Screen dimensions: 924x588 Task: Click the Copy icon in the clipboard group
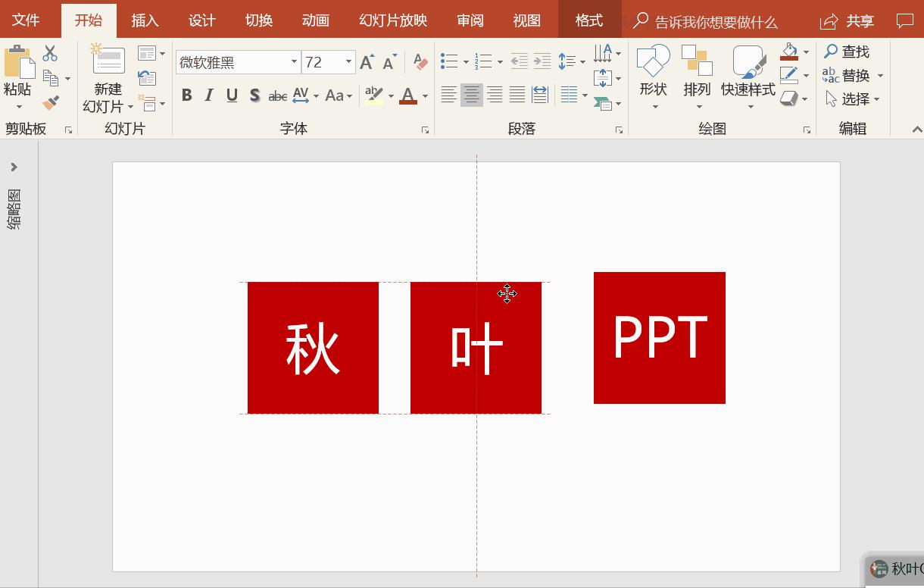pos(50,76)
